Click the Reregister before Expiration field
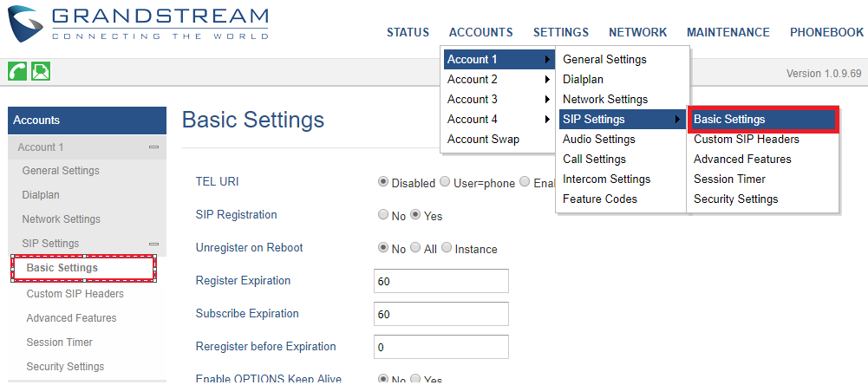This screenshot has height=385, width=868. [x=441, y=348]
